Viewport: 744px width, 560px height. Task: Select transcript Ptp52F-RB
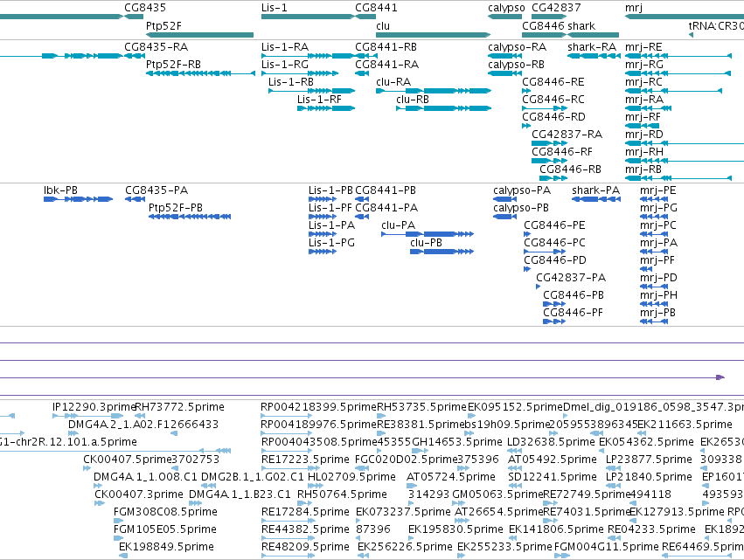(x=200, y=73)
